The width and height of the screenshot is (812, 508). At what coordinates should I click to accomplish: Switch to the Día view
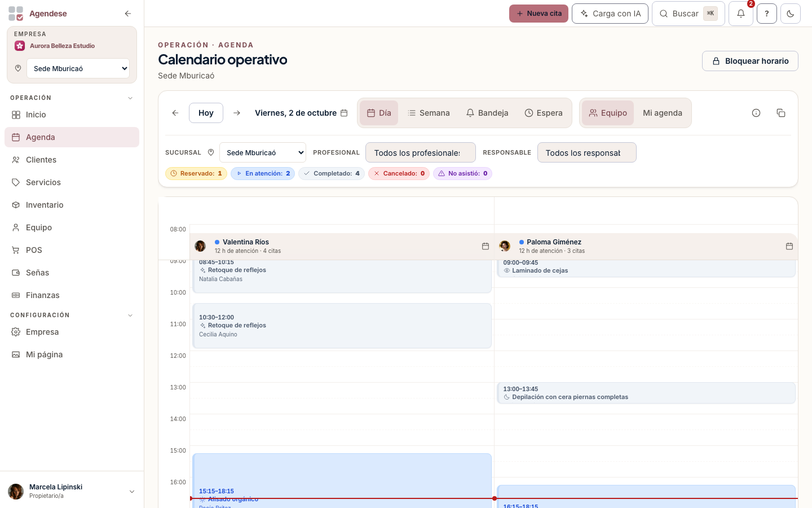coord(379,113)
